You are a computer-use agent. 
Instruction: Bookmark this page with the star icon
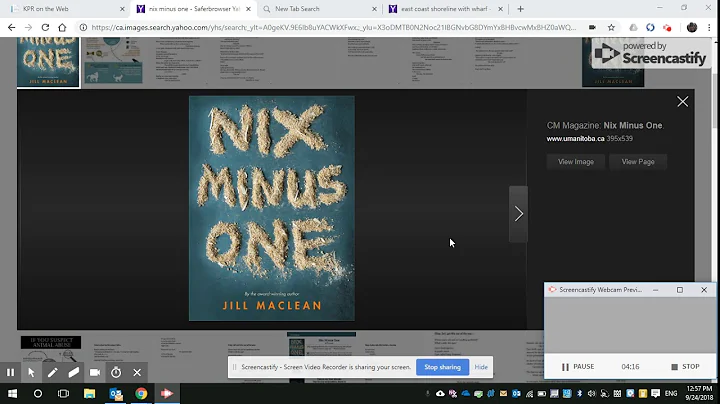[611, 28]
